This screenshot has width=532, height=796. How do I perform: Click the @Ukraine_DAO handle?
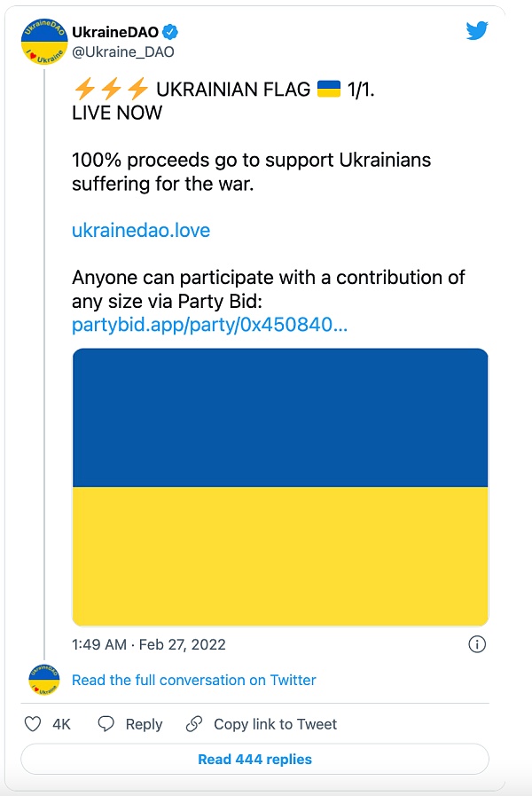click(122, 51)
